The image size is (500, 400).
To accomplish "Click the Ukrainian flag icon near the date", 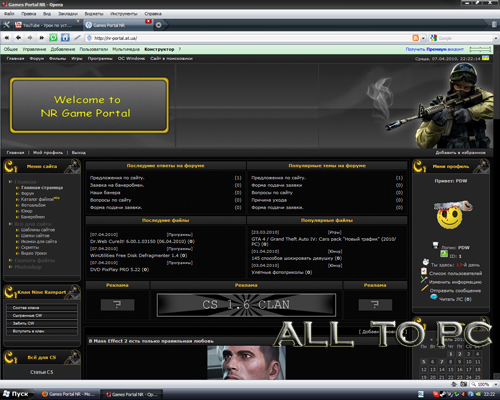I will pyautogui.click(x=486, y=58).
